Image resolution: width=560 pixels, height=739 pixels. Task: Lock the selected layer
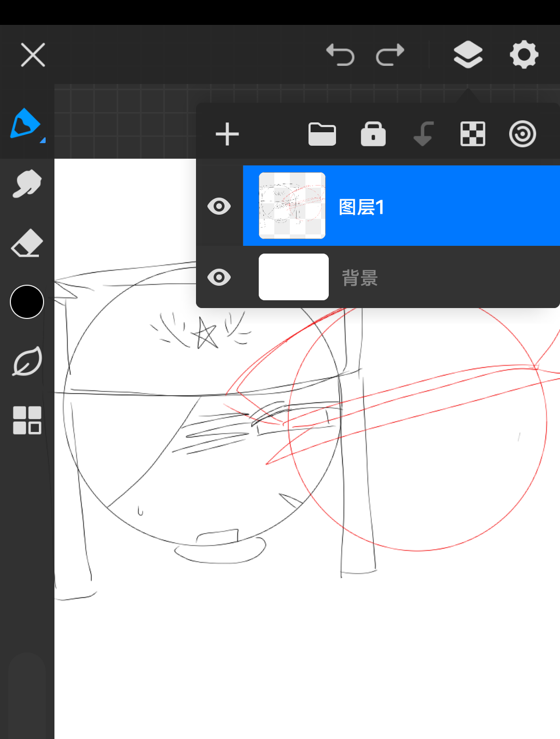pyautogui.click(x=373, y=134)
